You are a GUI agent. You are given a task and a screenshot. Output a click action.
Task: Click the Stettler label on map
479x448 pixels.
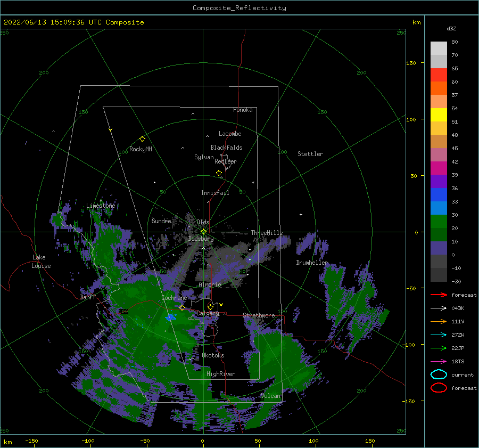(x=310, y=154)
